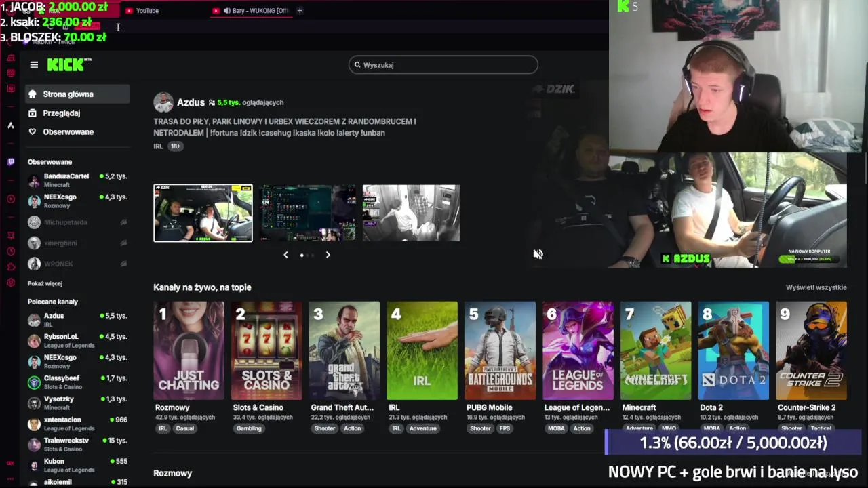The height and width of the screenshot is (488, 868).
Task: Go to Strona główna in the sidebar
Action: pyautogui.click(x=78, y=94)
